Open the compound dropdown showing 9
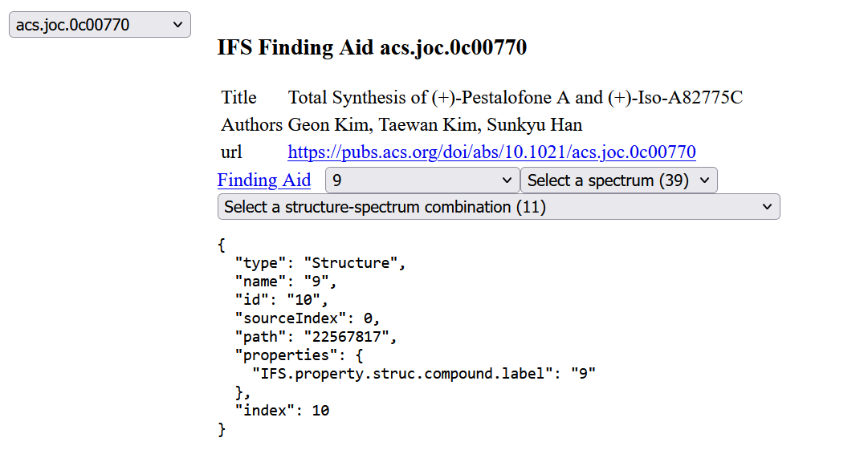This screenshot has width=868, height=454. [422, 180]
